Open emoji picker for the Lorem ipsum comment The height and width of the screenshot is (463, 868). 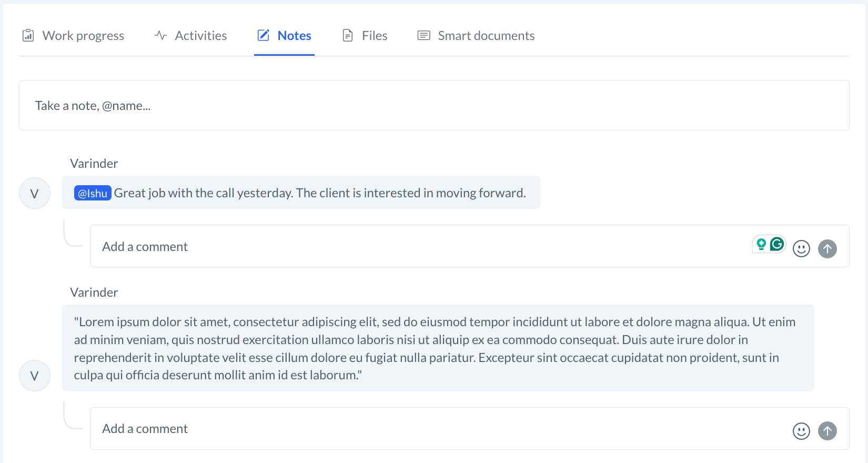coord(801,431)
